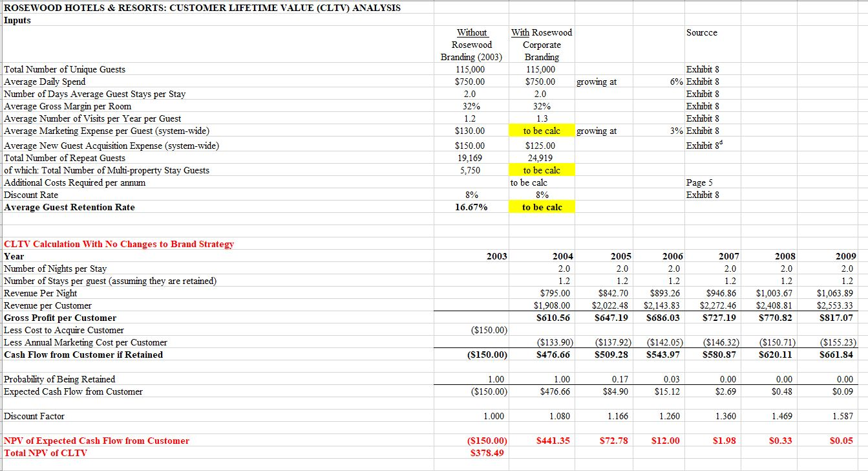The image size is (868, 471).
Task: Click the '$661.84' cash flow cell
Action: (x=837, y=355)
